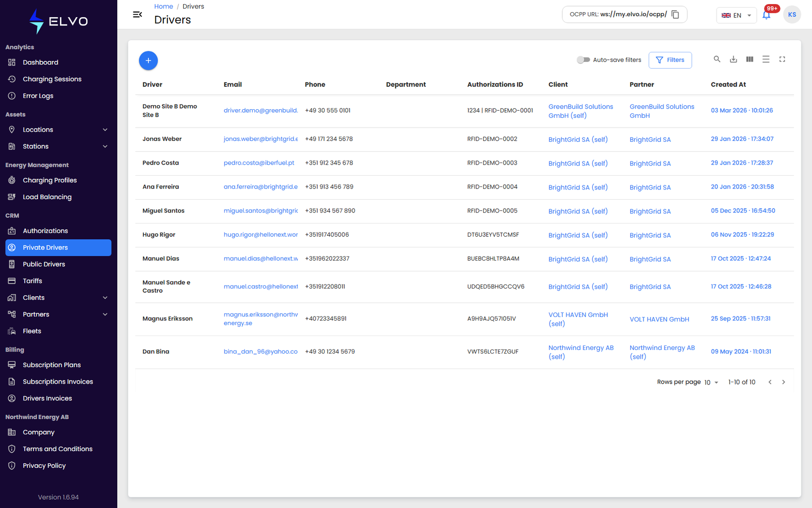This screenshot has height=508, width=812.
Task: Open the table search magnifier icon
Action: pos(717,59)
